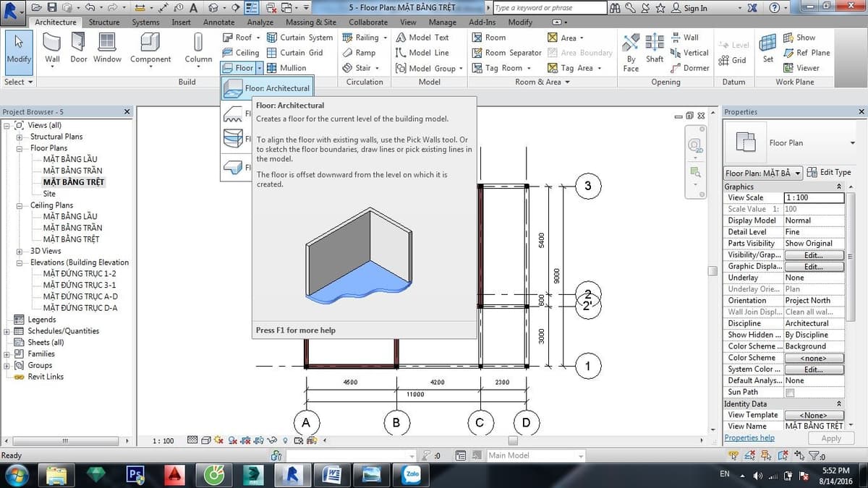Select the Model Line tool
The height and width of the screenshot is (488, 868).
coord(422,53)
